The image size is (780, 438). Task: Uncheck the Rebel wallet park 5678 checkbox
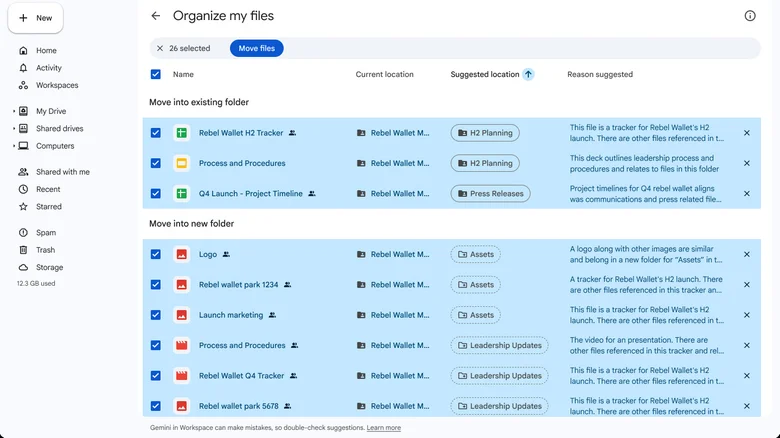click(x=156, y=406)
